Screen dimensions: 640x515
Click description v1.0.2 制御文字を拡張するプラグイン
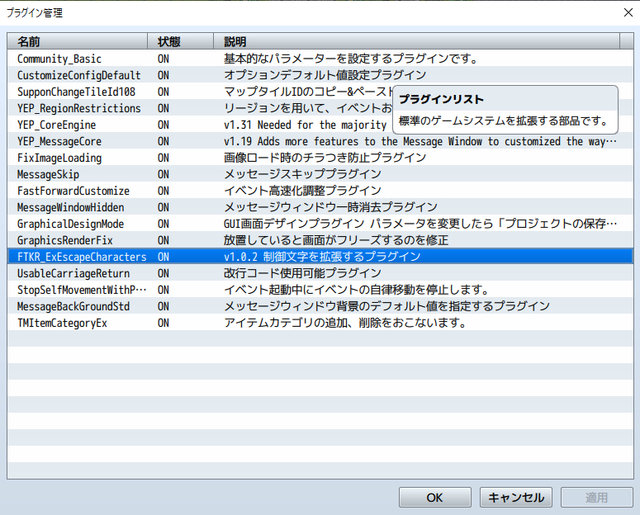tap(322, 257)
